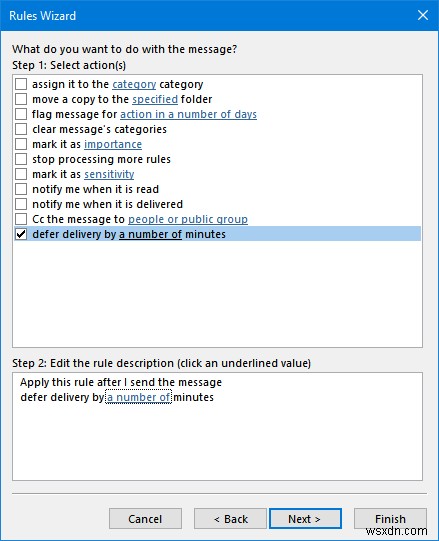Screen dimensions: 439x541
Task: Click the Finish button
Action: click(390, 519)
